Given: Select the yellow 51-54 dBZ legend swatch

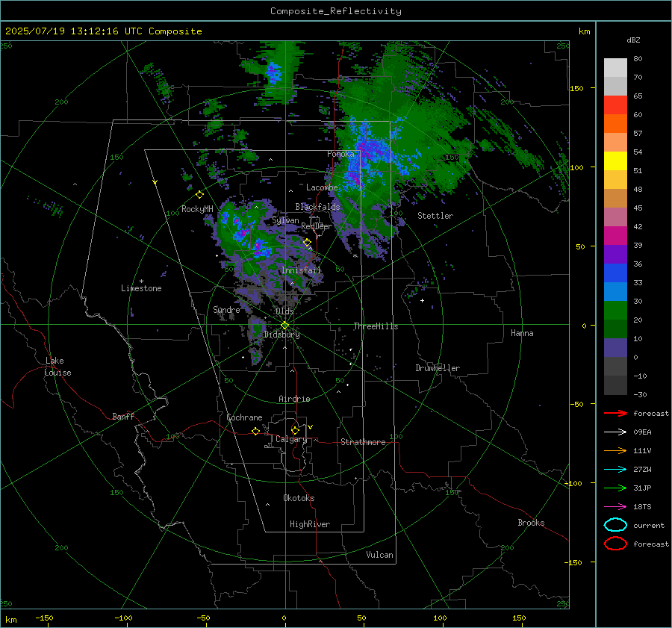Looking at the screenshot, I should click(x=615, y=161).
